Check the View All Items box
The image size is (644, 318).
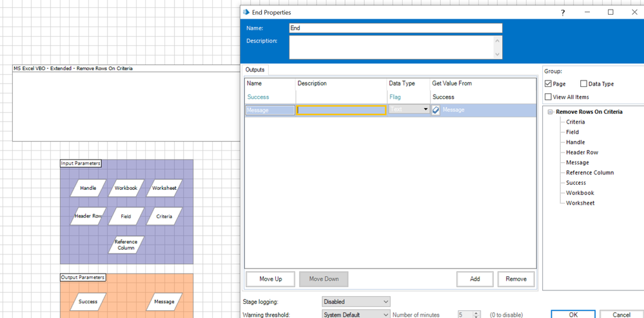coord(548,97)
